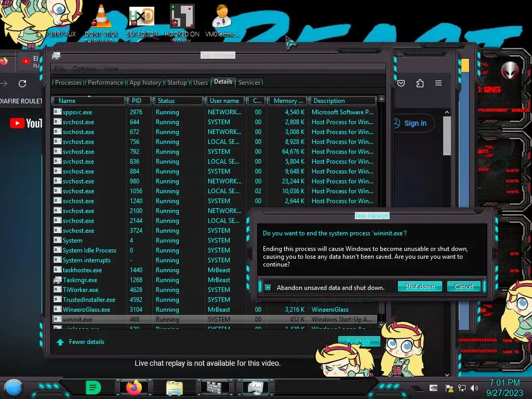Sort by the Status column header
Image resolution: width=532 pixels, height=399 pixels.
[x=178, y=101]
